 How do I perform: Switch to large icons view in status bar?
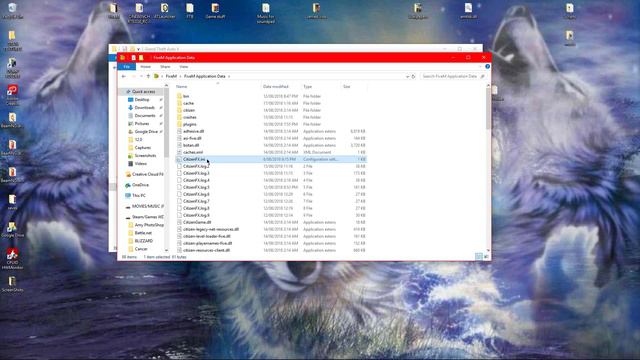point(486,257)
